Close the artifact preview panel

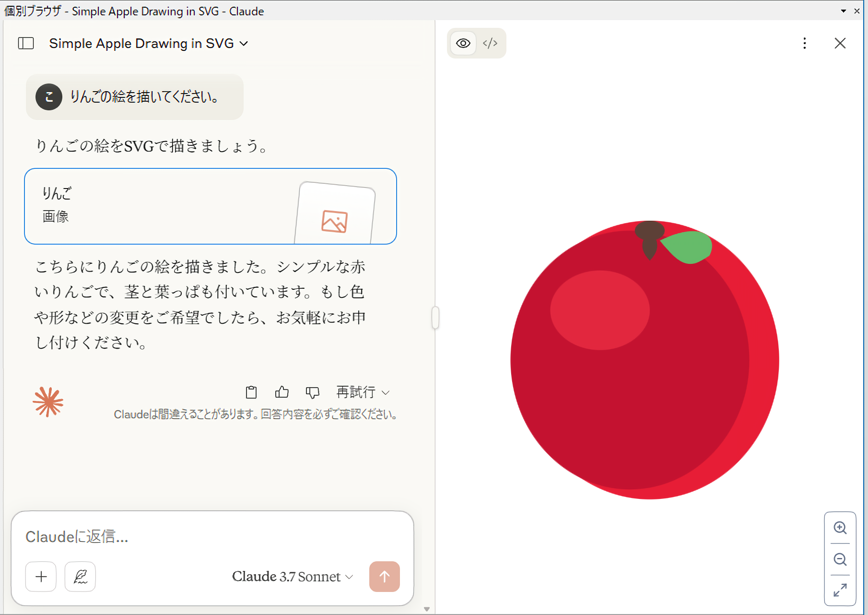840,43
